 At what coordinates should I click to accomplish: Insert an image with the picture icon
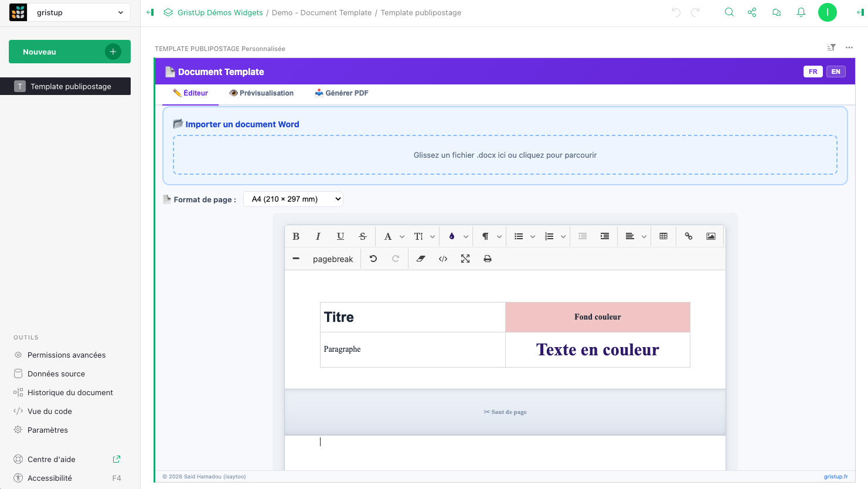(711, 236)
